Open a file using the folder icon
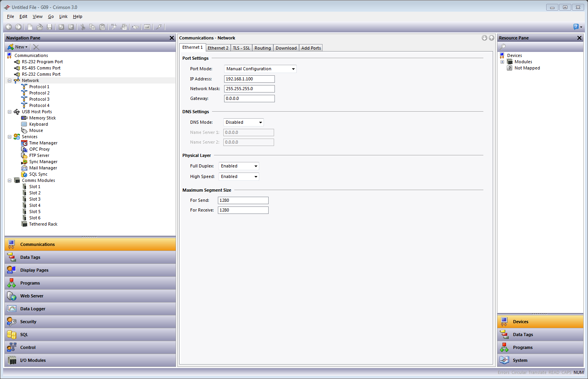Screen dimensions: 588x379 pyautogui.click(x=40, y=27)
